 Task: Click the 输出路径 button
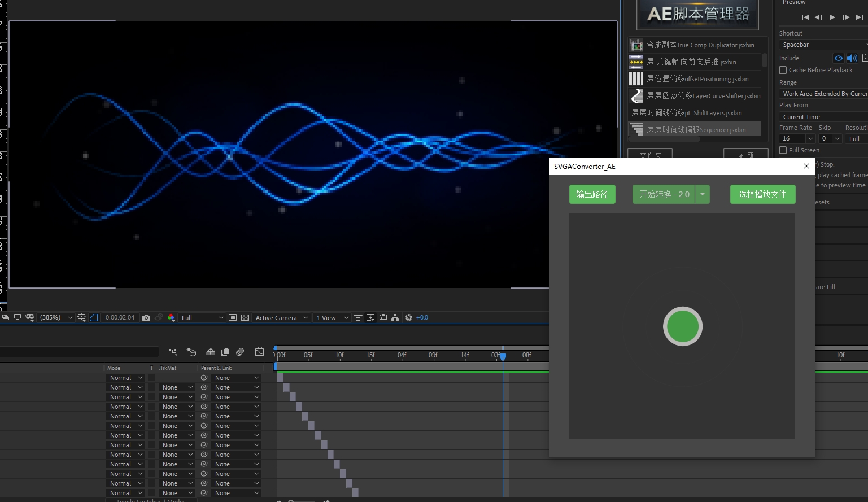click(592, 194)
